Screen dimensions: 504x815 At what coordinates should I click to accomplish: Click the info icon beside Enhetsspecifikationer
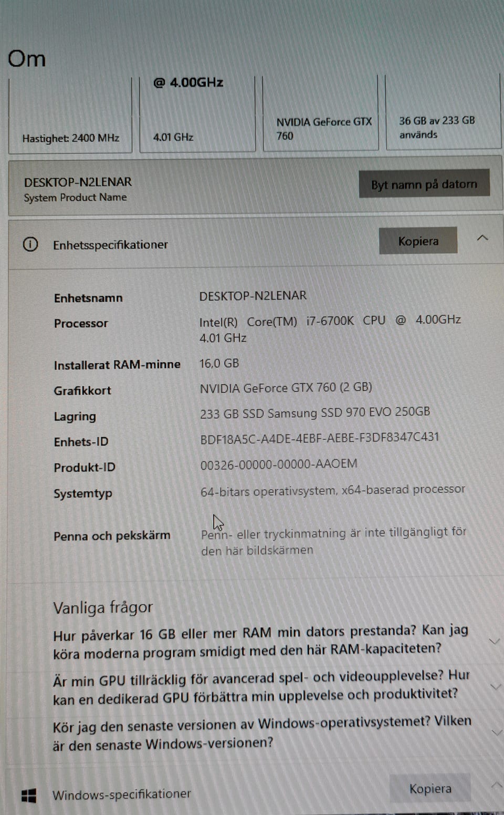point(30,244)
